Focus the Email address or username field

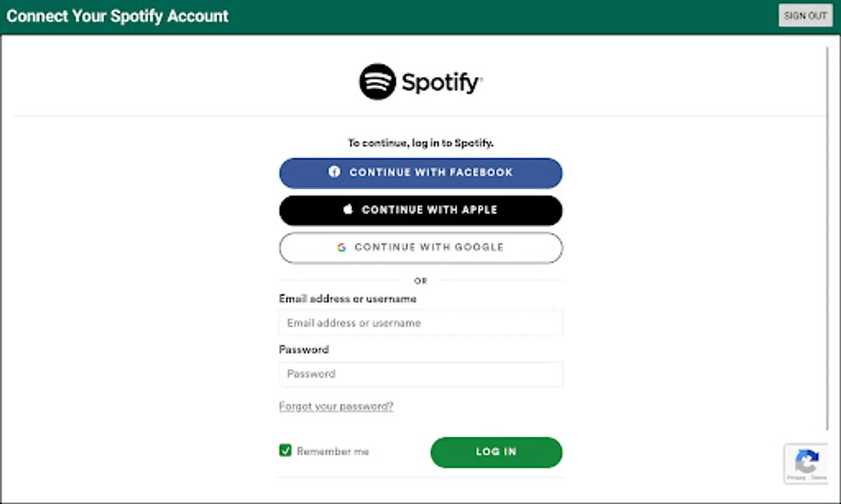pyautogui.click(x=420, y=323)
